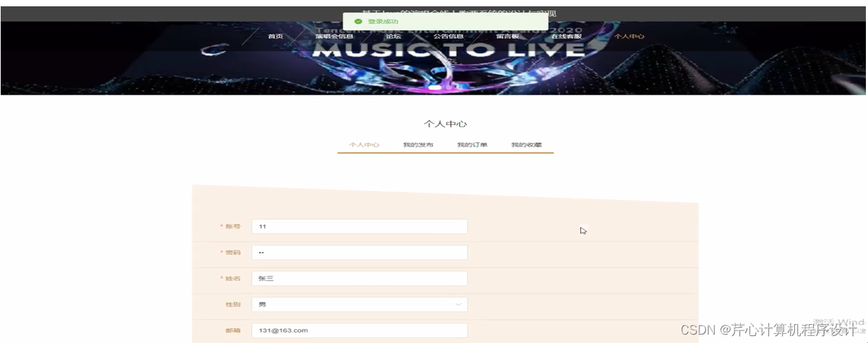Select 个人中心 in the top navigation
This screenshot has width=868, height=343.
[x=629, y=36]
